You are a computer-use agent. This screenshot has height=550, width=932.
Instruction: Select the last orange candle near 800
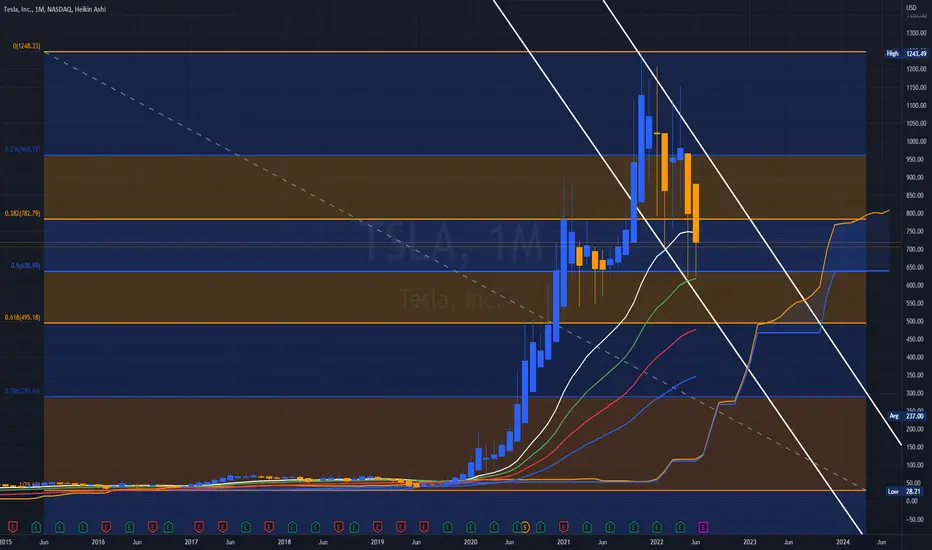695,213
